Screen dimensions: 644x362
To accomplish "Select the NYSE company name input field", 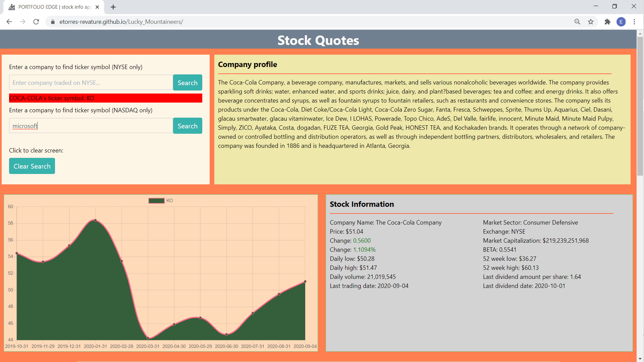I will point(90,82).
